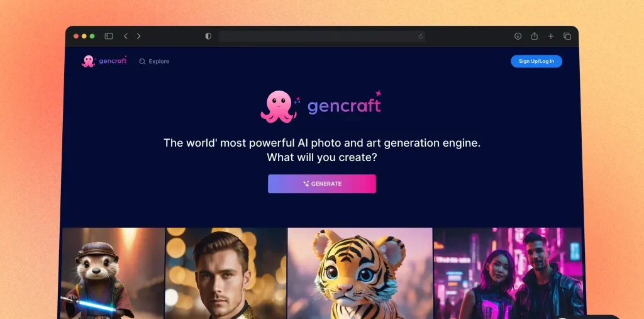Show the tab overview icon
Screen dimensions: 644x319
tap(567, 36)
